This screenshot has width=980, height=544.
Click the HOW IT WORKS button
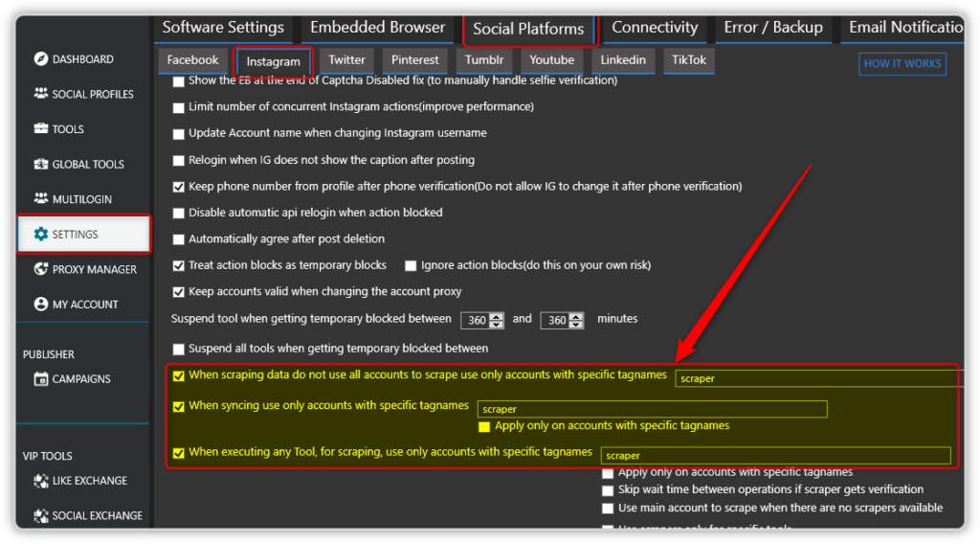pyautogui.click(x=902, y=64)
